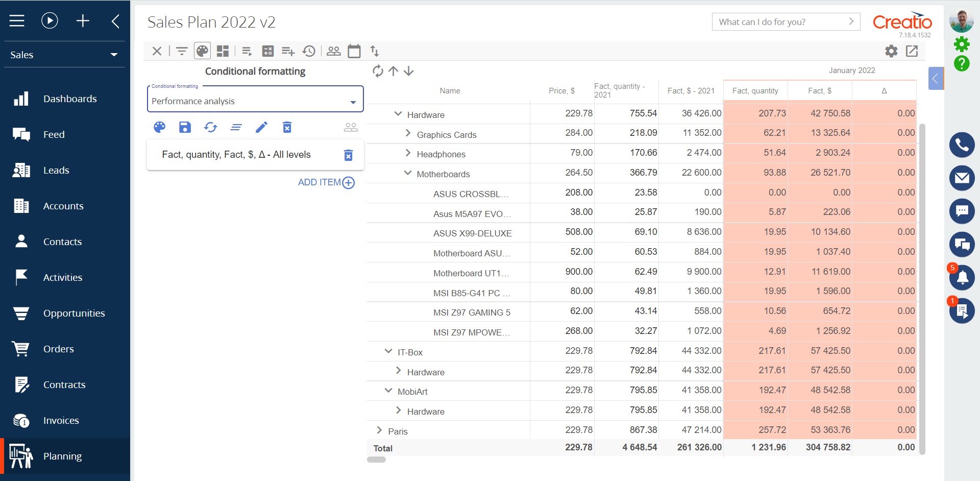
Task: Click the ADD ITEM link
Action: click(326, 182)
